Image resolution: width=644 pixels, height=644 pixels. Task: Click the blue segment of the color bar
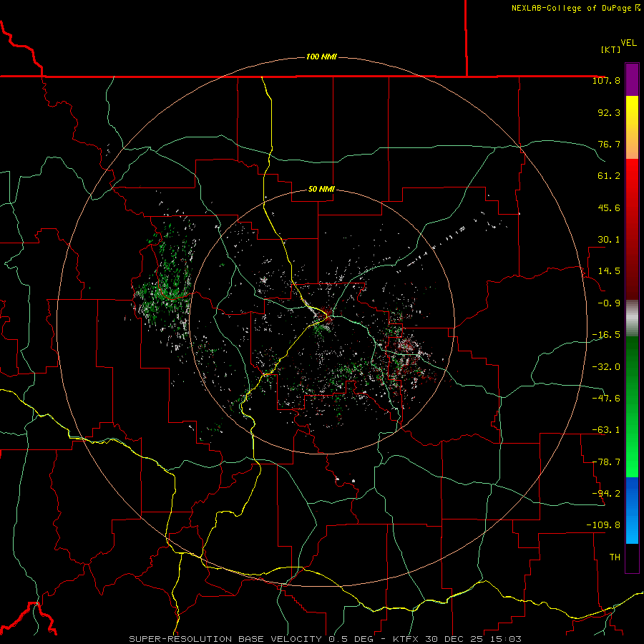632,510
